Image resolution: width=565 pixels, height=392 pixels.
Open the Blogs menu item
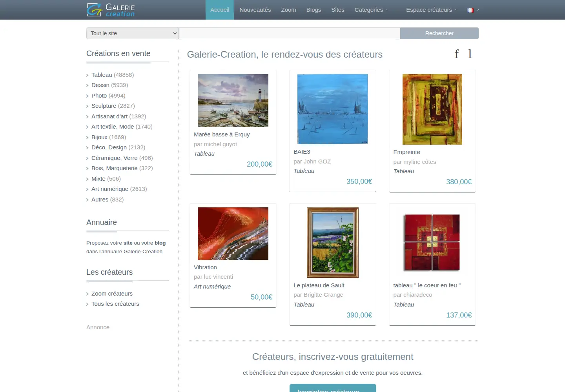(x=313, y=10)
